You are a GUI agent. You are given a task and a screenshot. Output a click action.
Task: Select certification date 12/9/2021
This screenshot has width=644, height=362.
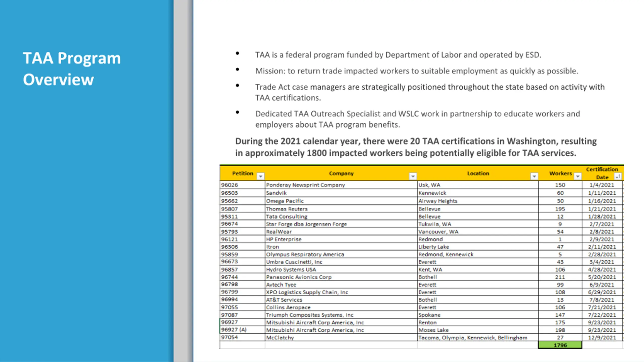pos(602,337)
